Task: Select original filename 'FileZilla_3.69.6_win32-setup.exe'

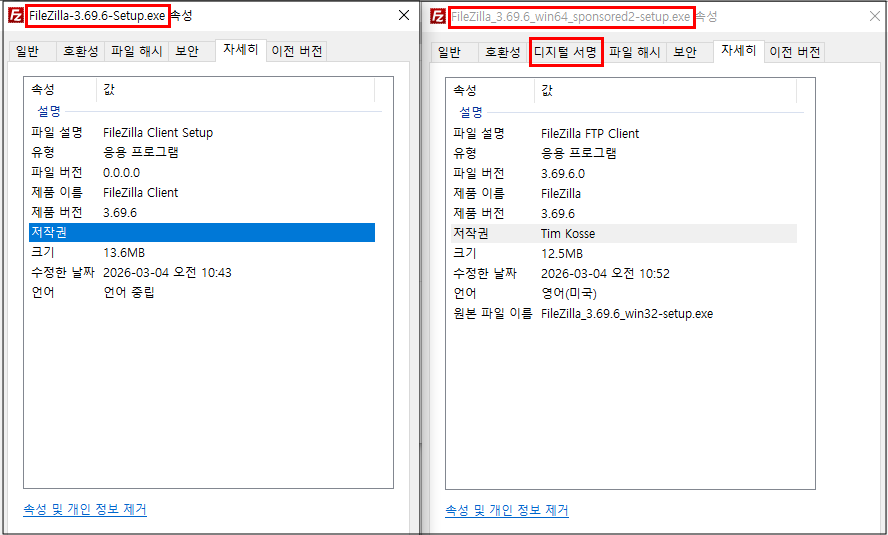Action: (627, 314)
